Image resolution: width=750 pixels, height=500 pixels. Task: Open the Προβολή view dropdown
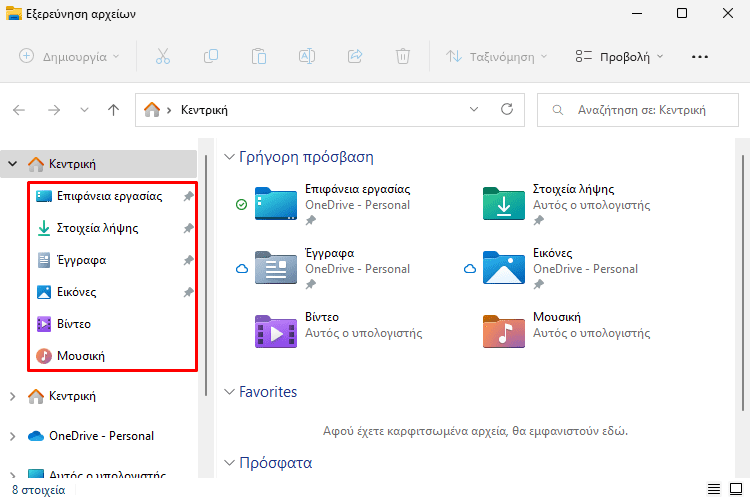(619, 56)
